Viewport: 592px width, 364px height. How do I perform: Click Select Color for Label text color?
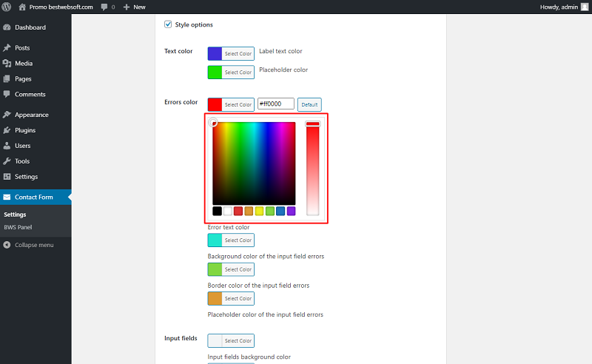238,53
